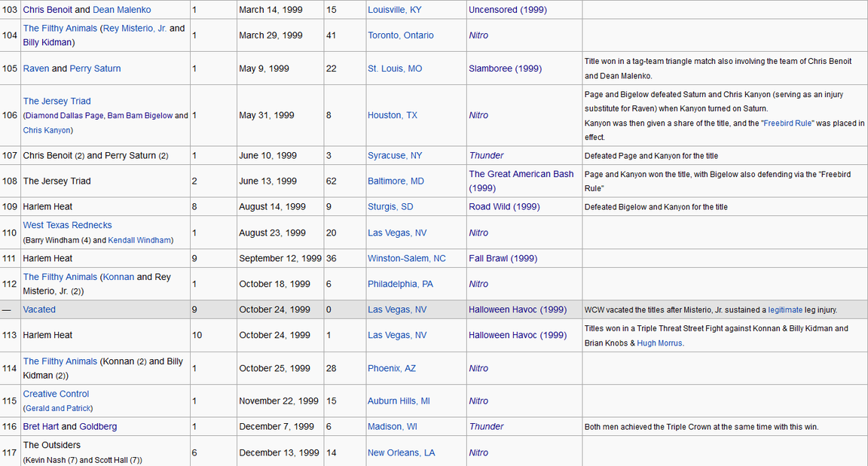The width and height of the screenshot is (868, 466).
Task: Open the West Texas Rednecks link
Action: pyautogui.click(x=68, y=225)
